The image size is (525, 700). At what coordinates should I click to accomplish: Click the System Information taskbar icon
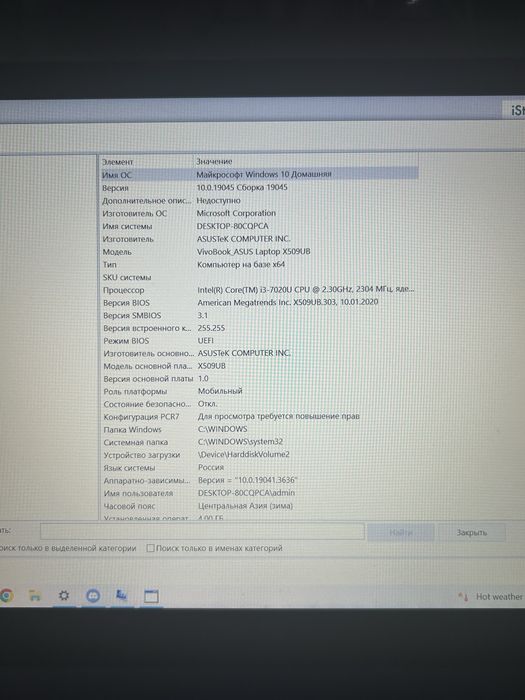121,596
